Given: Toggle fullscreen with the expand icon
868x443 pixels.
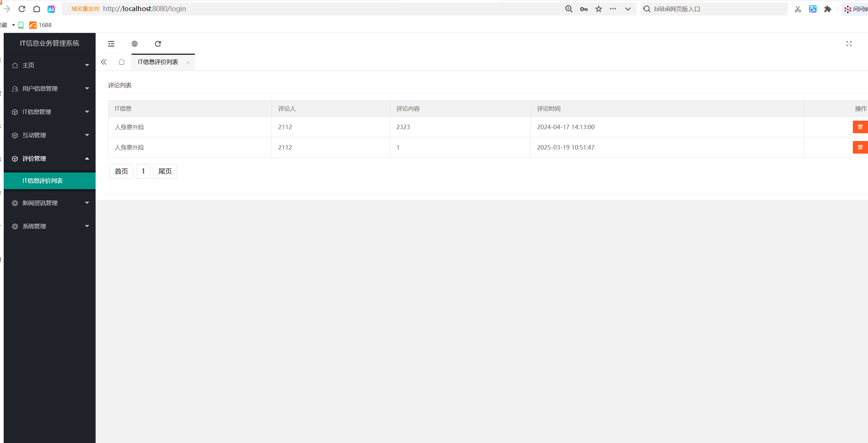Looking at the screenshot, I should click(x=849, y=44).
